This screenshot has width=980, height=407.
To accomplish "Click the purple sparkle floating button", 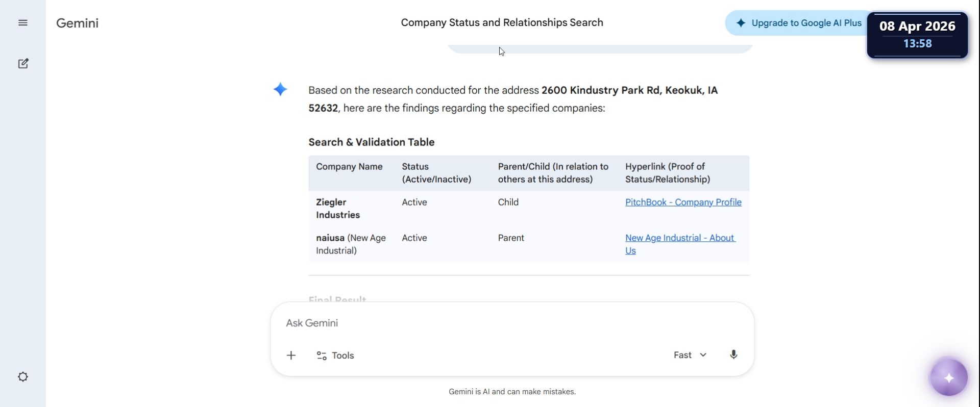I will (x=948, y=378).
